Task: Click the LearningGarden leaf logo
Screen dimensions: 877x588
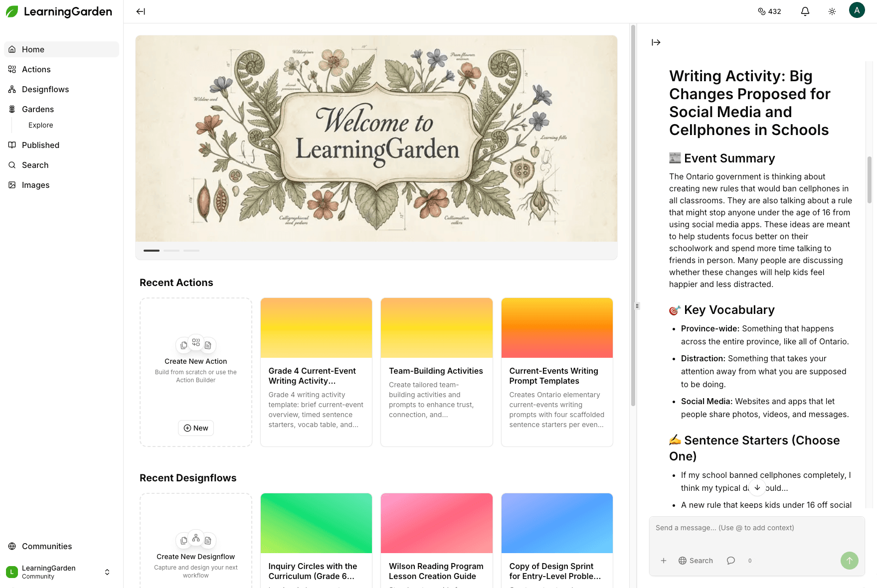Action: [12, 11]
